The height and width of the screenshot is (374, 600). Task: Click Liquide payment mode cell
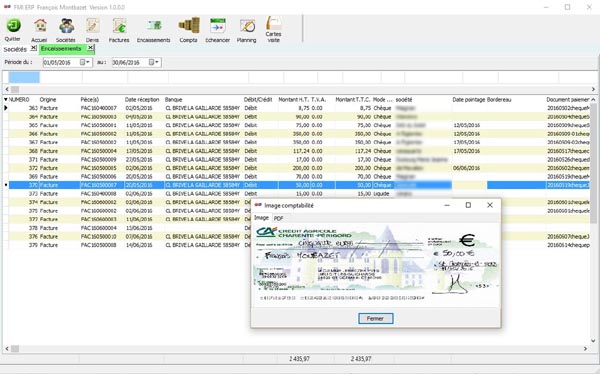(x=381, y=194)
